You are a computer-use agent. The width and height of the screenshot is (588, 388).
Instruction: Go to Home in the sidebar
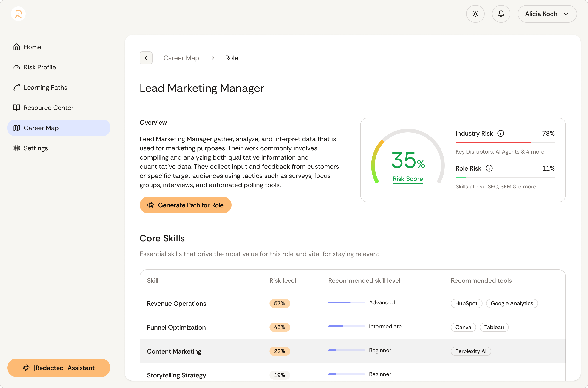click(x=32, y=47)
